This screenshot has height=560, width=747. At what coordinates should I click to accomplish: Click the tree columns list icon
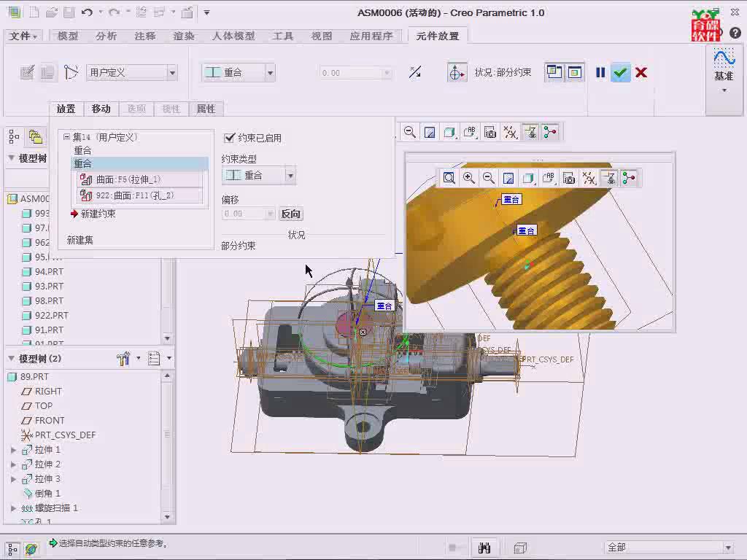pyautogui.click(x=154, y=358)
